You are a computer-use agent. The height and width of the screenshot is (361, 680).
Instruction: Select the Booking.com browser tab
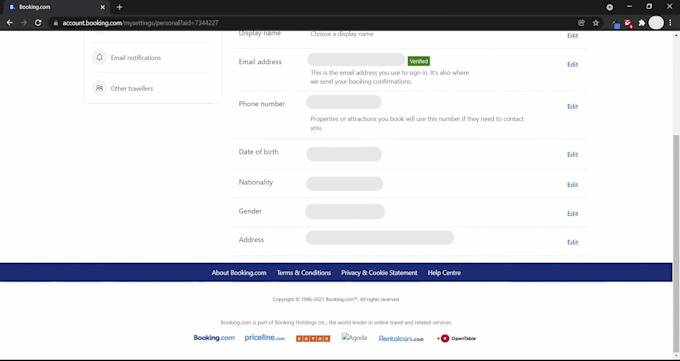point(56,7)
